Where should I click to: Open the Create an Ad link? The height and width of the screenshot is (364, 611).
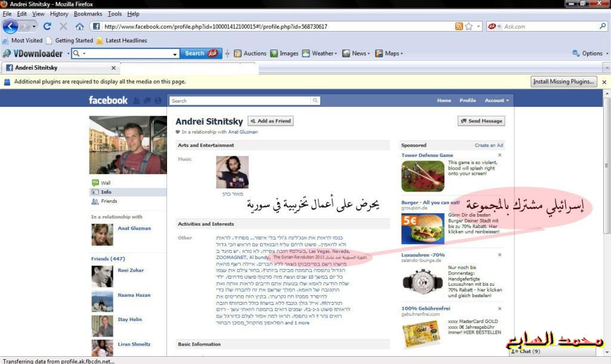489,146
